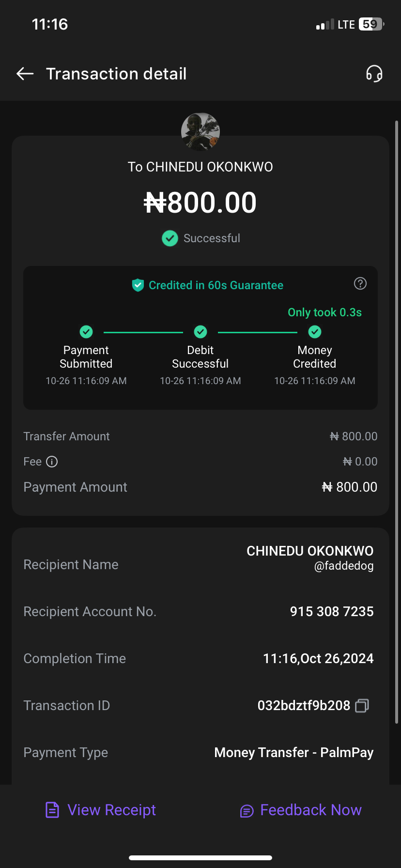Viewport: 401px width, 868px height.
Task: Copy the Transaction ID
Action: point(362,706)
